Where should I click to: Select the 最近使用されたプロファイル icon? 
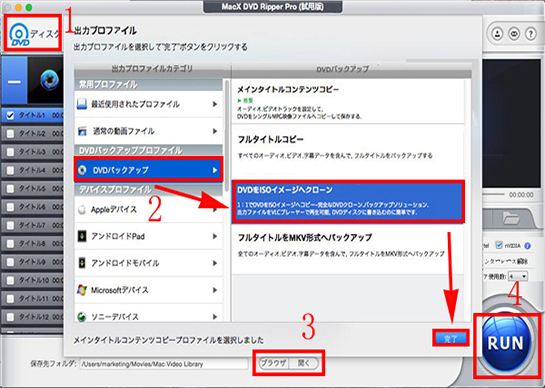coord(82,104)
